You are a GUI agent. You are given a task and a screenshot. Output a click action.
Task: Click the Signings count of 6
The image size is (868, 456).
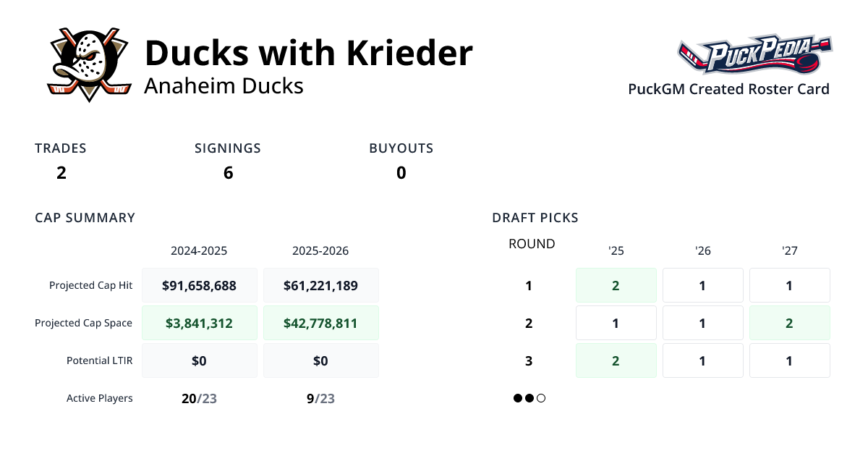coord(228,173)
